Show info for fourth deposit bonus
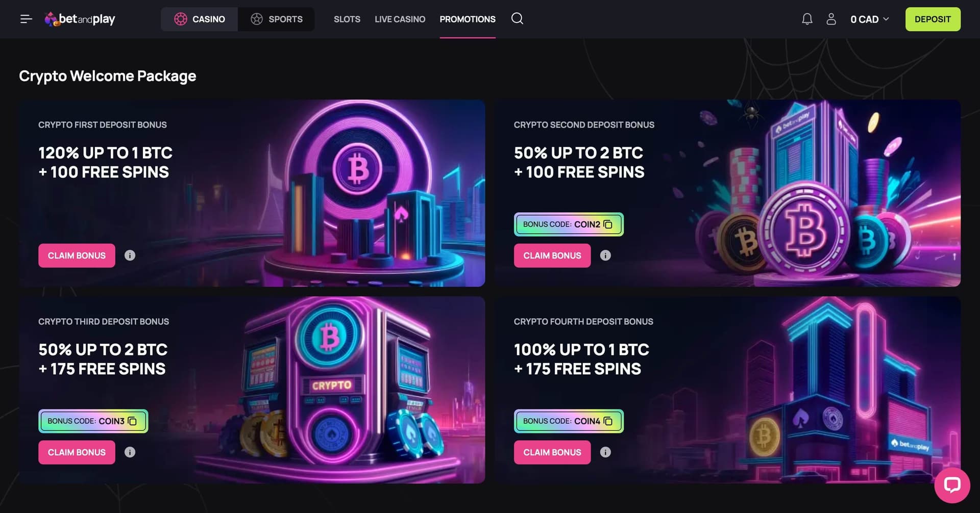980x513 pixels. pyautogui.click(x=605, y=452)
